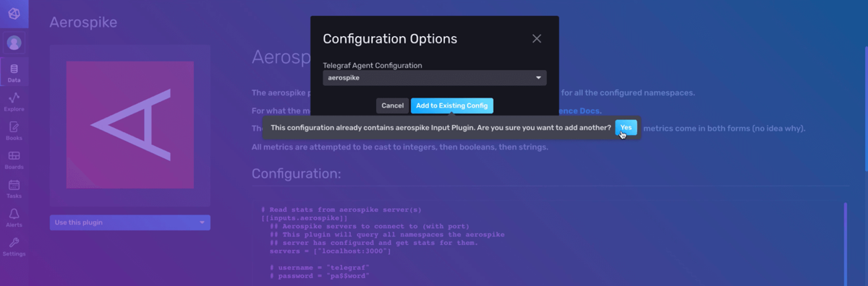Click the # Read stats from aerospike line
The height and width of the screenshot is (286, 868).
point(341,209)
